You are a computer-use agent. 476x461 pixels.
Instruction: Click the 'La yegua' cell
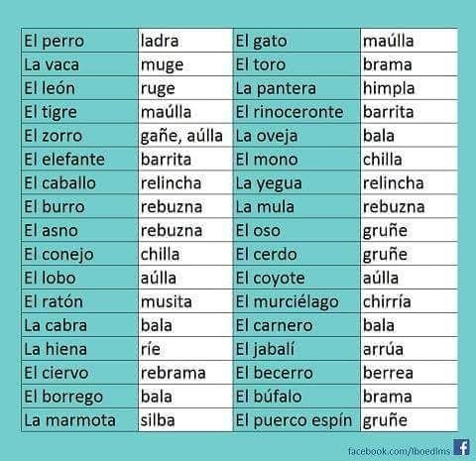click(x=297, y=183)
